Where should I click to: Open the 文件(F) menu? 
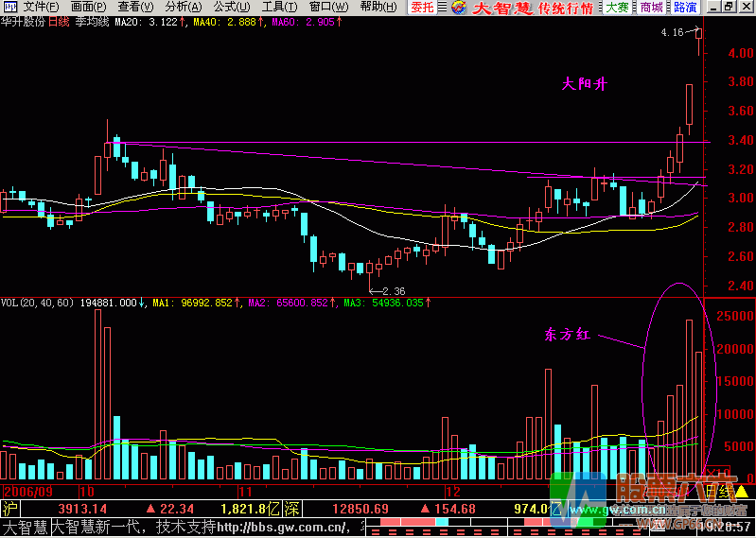point(41,8)
